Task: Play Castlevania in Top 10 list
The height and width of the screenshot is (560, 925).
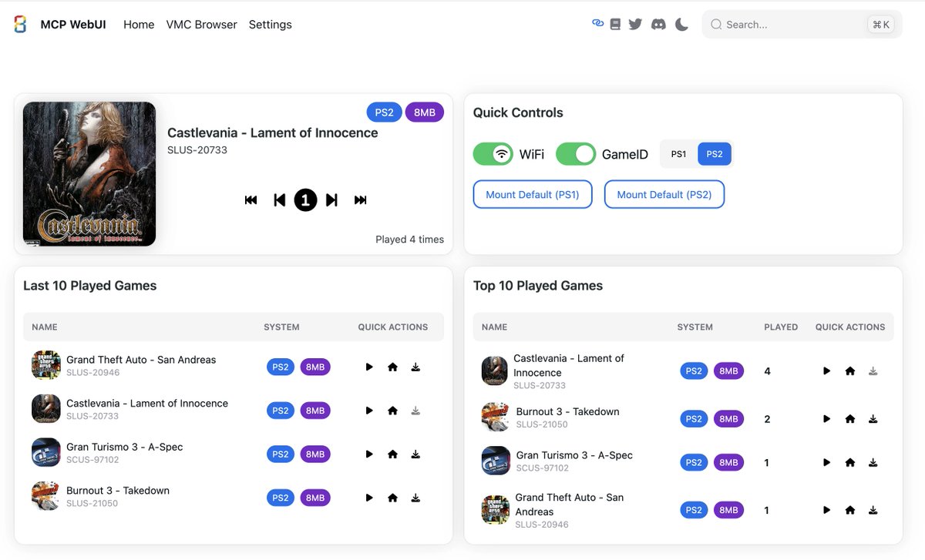Action: click(x=826, y=371)
